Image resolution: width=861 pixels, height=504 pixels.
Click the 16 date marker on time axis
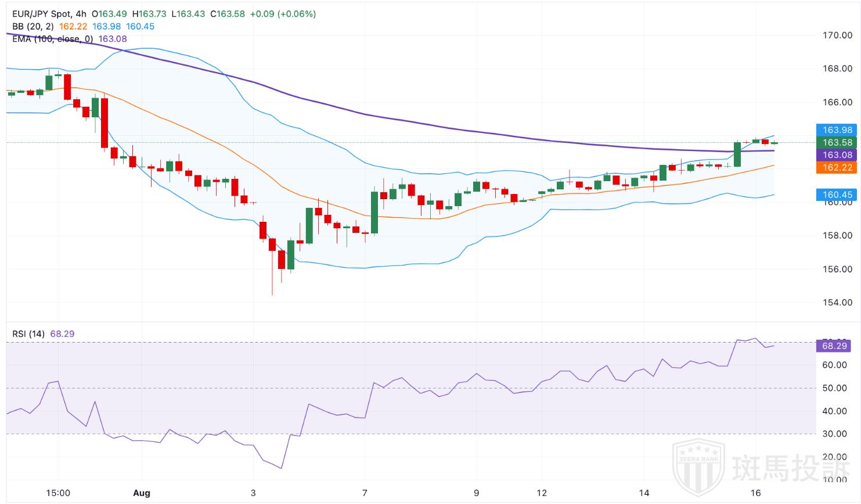click(755, 493)
